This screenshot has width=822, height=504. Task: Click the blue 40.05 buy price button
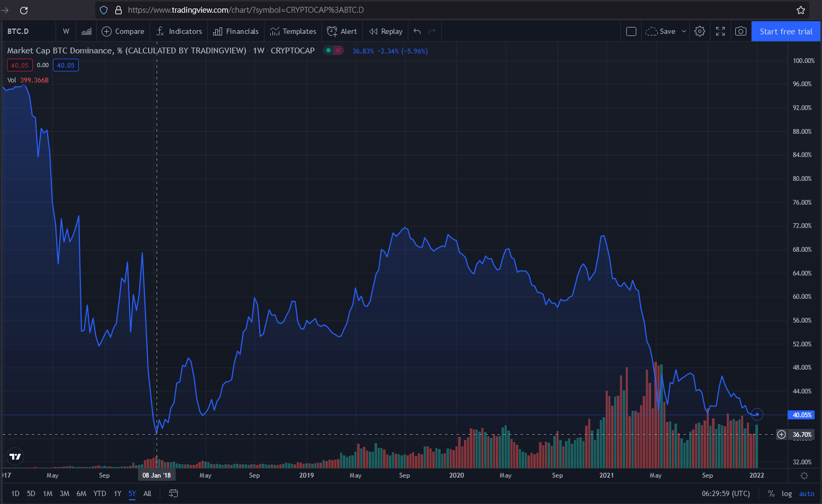(x=66, y=65)
